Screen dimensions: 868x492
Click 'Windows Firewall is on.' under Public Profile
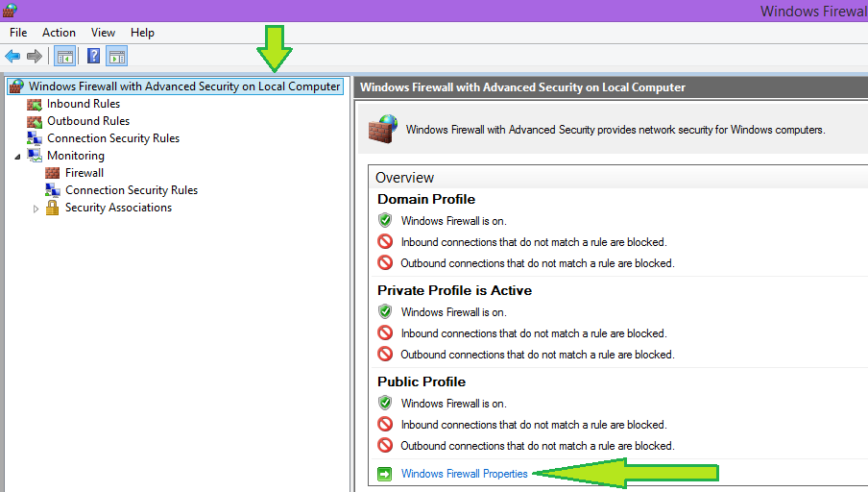(x=454, y=404)
